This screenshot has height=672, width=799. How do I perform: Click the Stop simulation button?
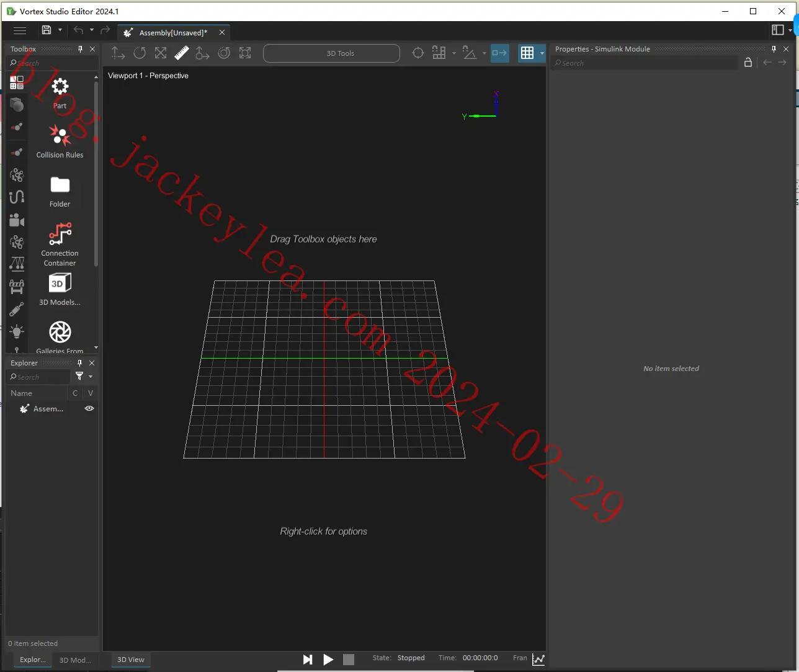point(349,660)
